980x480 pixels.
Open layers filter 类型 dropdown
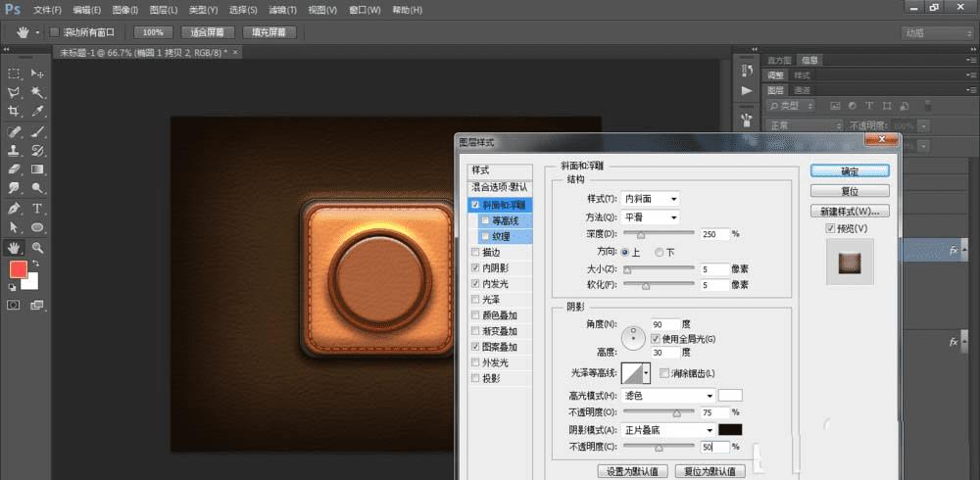pos(791,106)
